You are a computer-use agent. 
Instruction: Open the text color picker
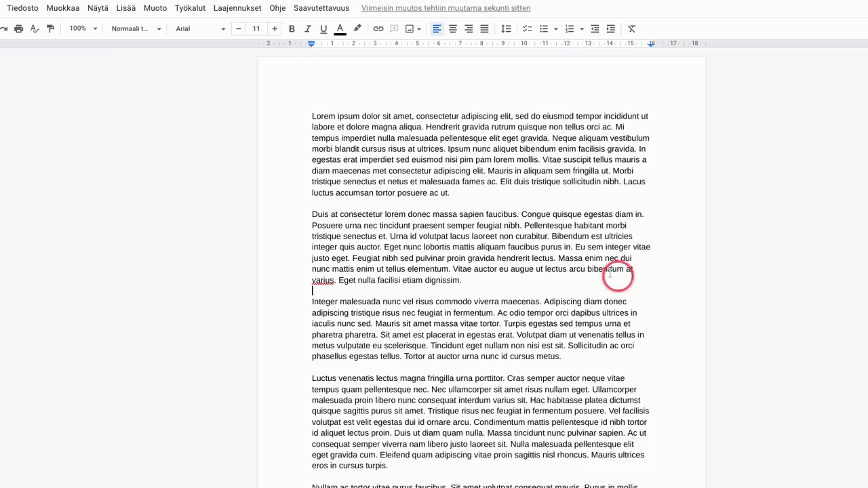point(340,28)
